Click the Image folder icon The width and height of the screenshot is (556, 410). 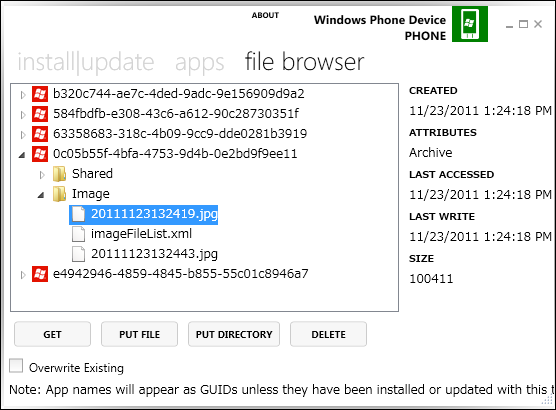(59, 194)
